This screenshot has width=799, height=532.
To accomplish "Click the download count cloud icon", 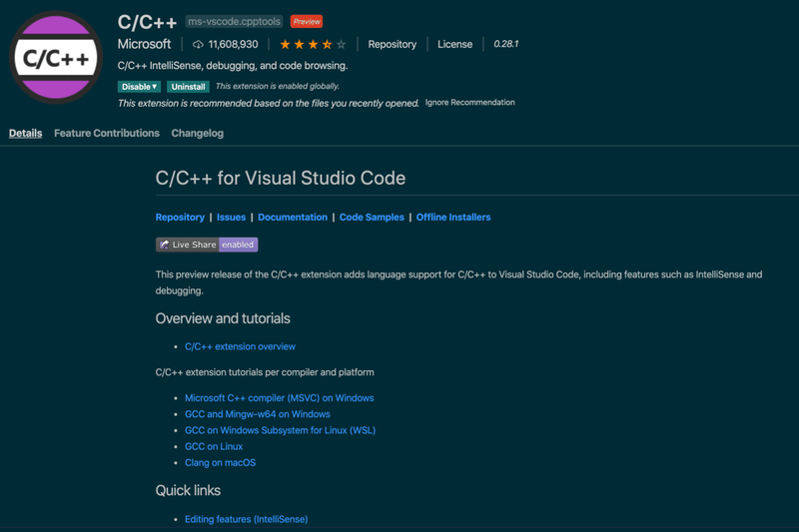I will [x=198, y=45].
